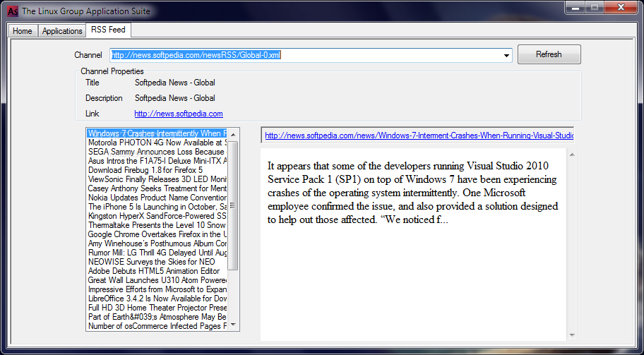Open the Windows-7 article URL link
Screen dimensions: 644x355
click(x=419, y=136)
